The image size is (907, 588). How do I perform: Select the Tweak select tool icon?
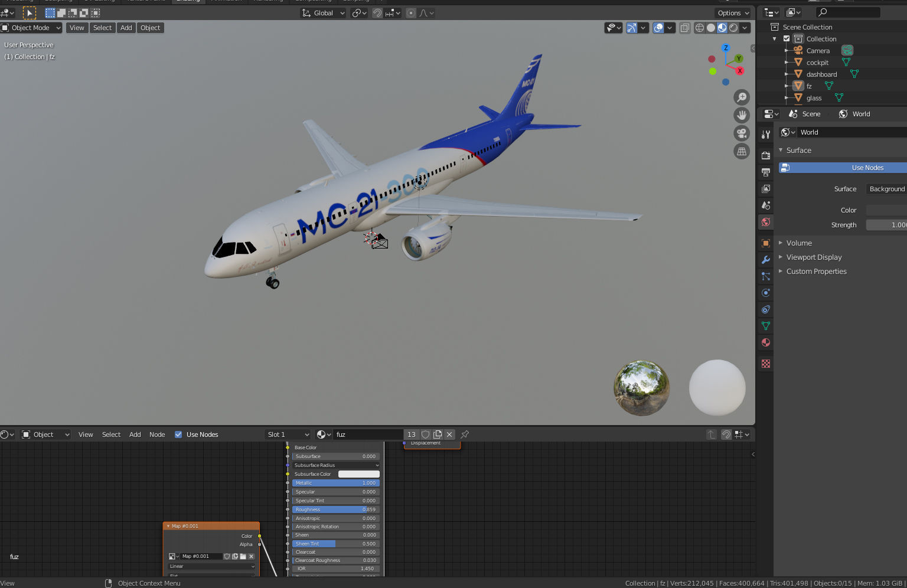(x=30, y=12)
